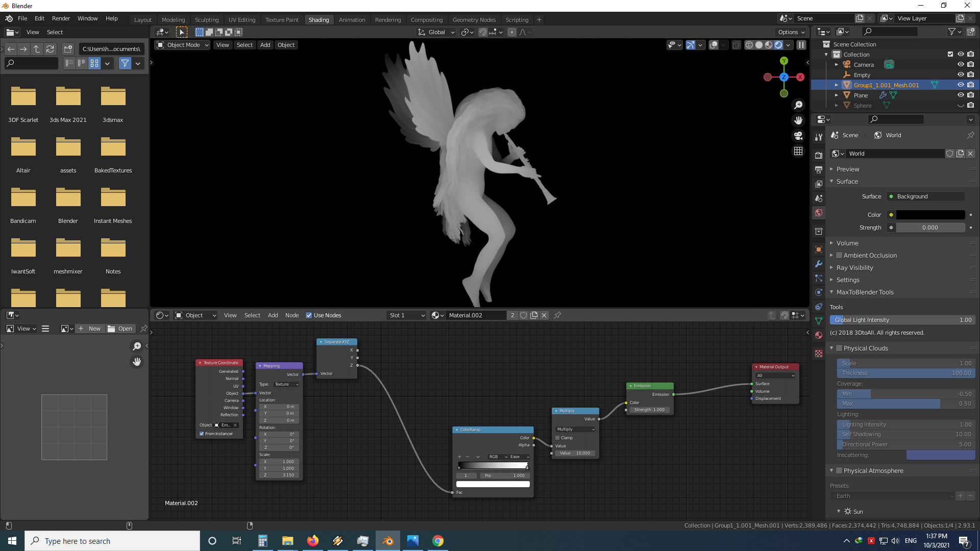Toggle the camera view icon in viewport

[798, 136]
